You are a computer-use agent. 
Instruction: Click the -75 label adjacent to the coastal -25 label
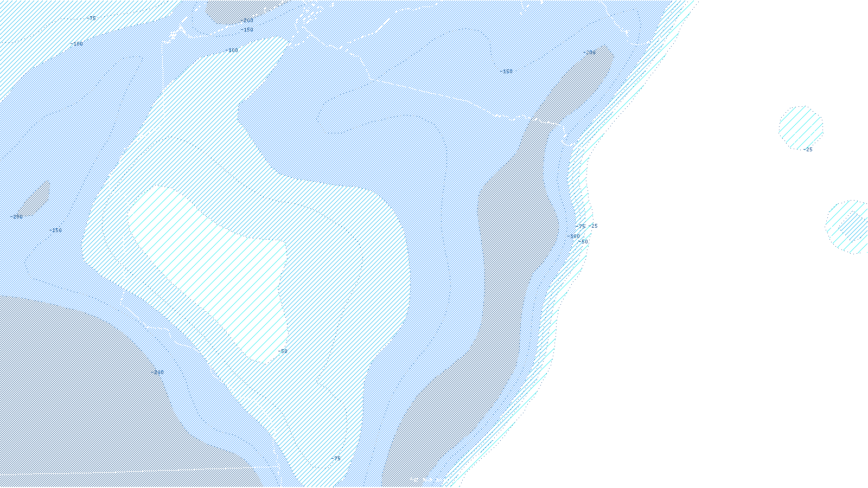point(580,226)
